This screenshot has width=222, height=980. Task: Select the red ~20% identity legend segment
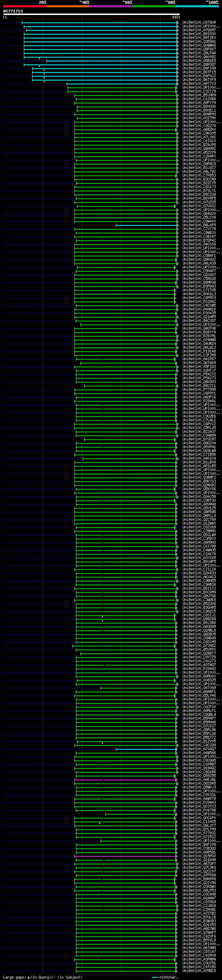click(x=25, y=6)
